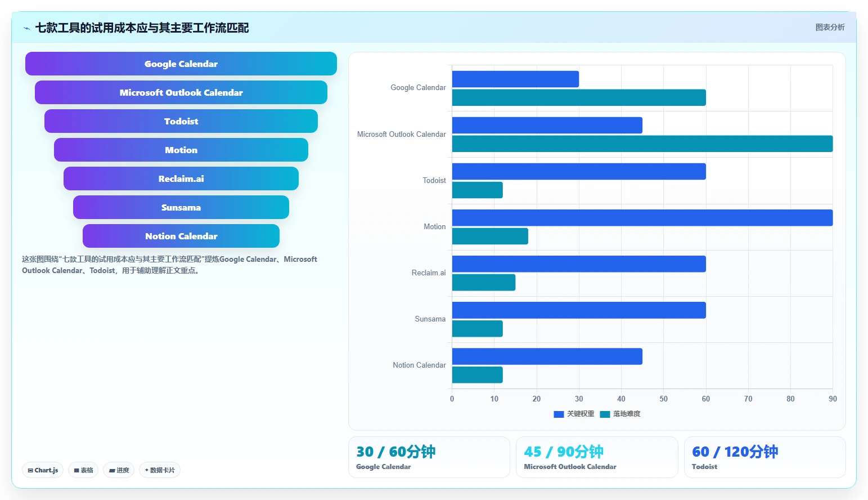Click Notion Calendar's blue 关键权重 bar
This screenshot has height=500, width=868.
pos(547,356)
